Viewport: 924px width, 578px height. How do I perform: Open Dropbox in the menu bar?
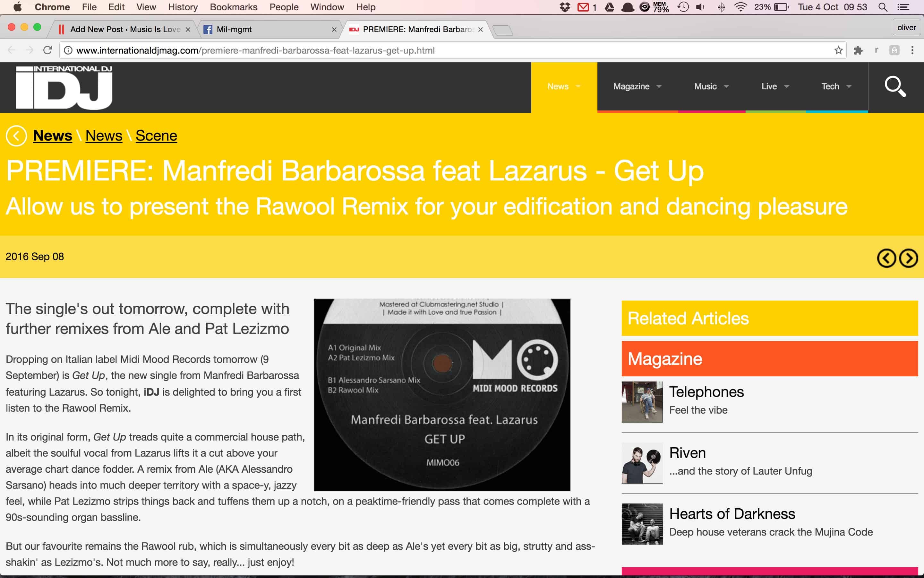pyautogui.click(x=565, y=7)
